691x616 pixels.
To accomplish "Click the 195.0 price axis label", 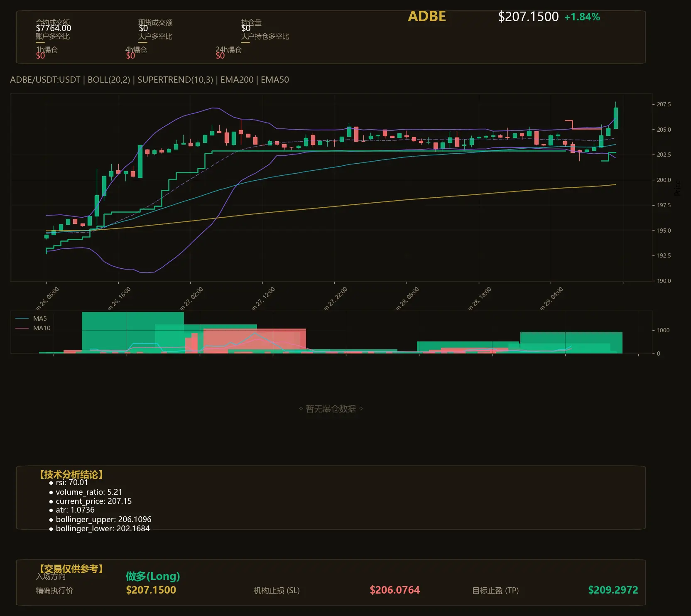I will pyautogui.click(x=664, y=231).
